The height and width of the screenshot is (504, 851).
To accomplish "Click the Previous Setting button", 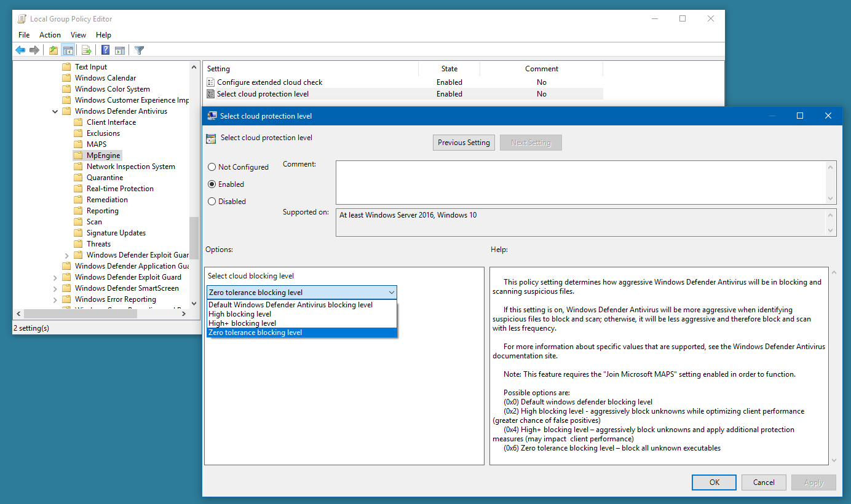I will pos(464,143).
